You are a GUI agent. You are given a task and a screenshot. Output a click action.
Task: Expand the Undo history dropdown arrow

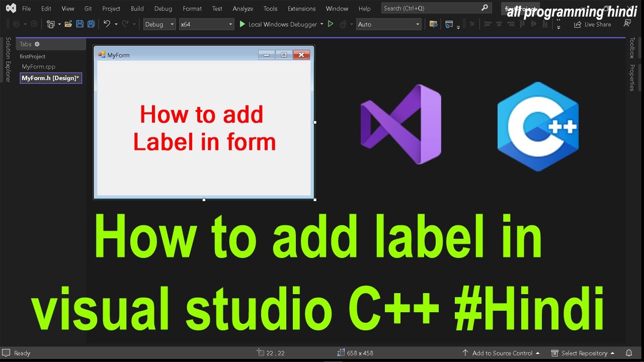coord(116,24)
